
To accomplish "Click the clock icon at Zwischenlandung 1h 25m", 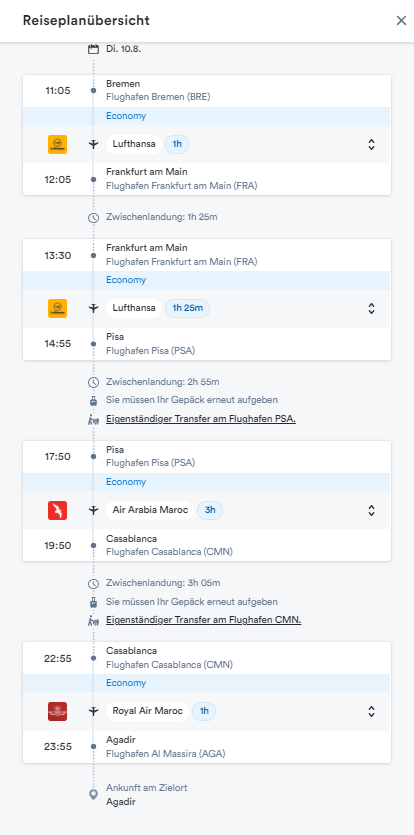I will click(93, 217).
